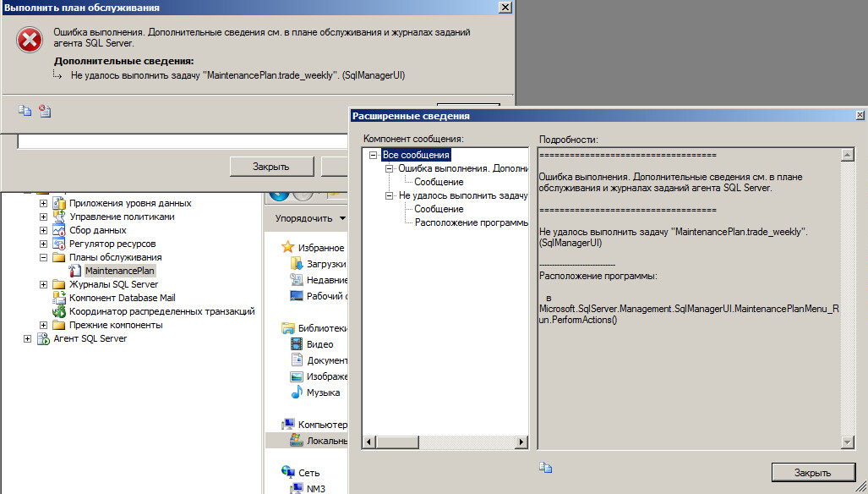Click Координатор распределенных транзакций icon
The width and height of the screenshot is (868, 494).
58,312
